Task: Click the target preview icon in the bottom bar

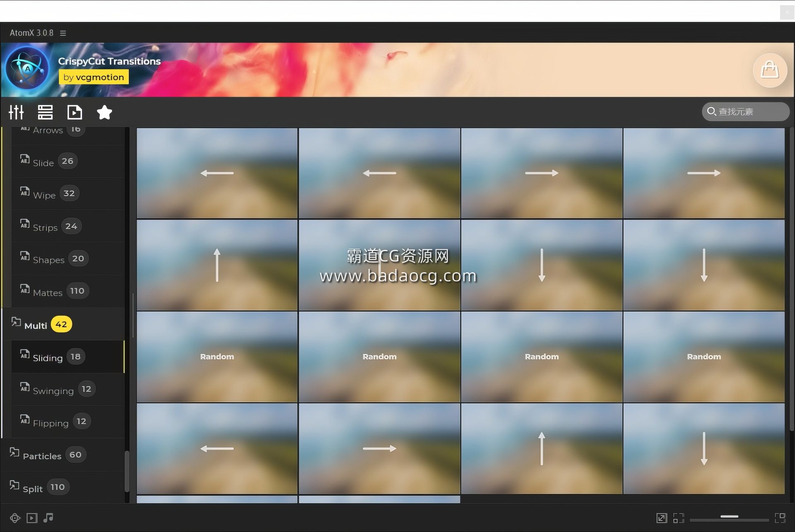Action: click(x=15, y=518)
